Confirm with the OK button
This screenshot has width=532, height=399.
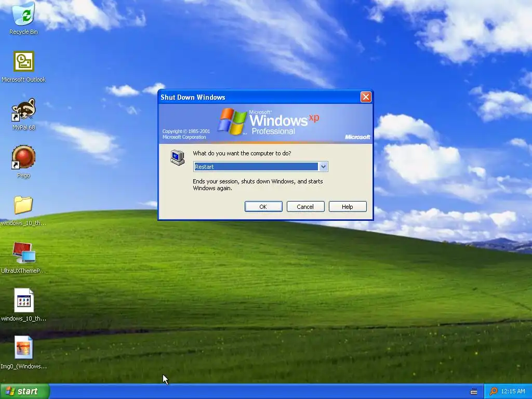click(x=263, y=207)
